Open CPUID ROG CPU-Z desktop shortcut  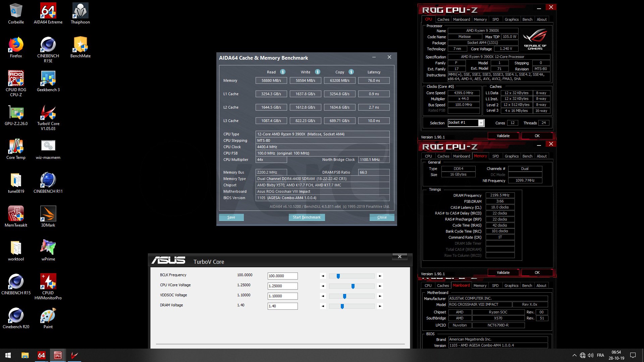(16, 83)
